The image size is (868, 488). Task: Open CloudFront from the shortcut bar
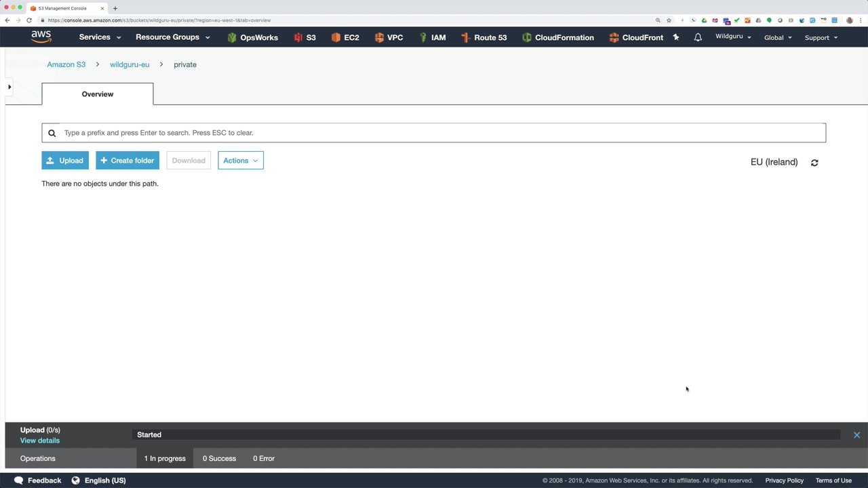636,37
